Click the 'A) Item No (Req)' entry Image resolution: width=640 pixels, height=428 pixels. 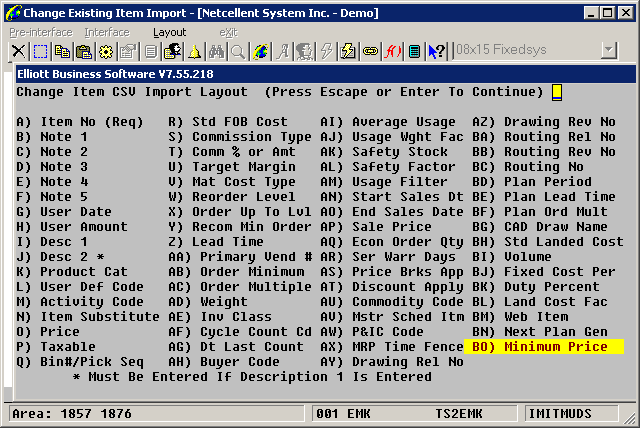coord(80,122)
